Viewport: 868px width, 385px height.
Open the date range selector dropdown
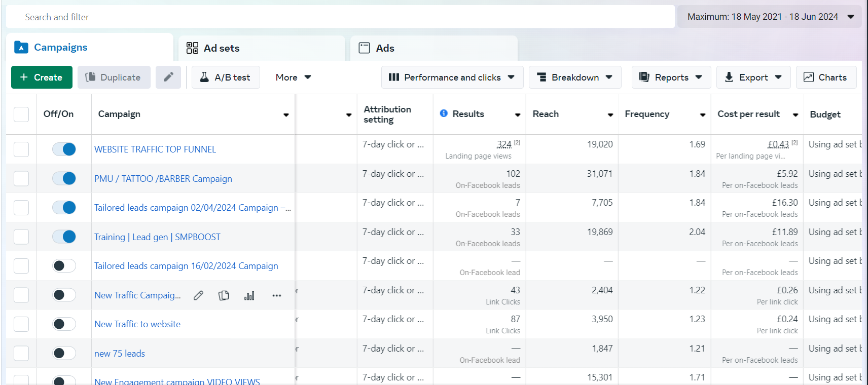[x=769, y=17]
